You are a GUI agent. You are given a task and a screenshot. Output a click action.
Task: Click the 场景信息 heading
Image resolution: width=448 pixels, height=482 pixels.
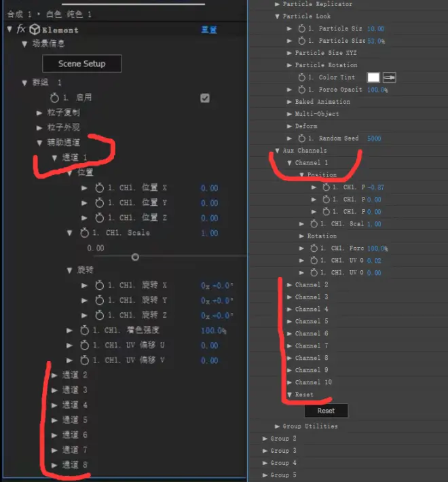tap(49, 43)
